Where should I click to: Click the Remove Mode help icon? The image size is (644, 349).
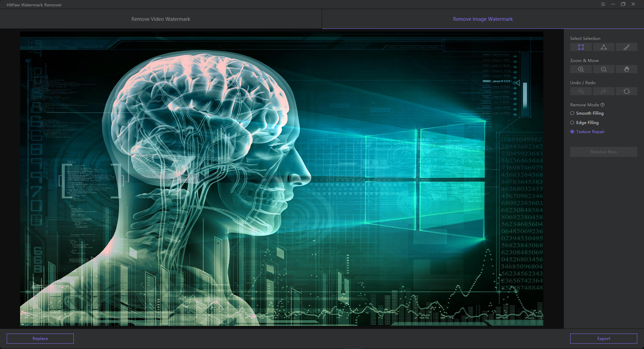coord(602,105)
